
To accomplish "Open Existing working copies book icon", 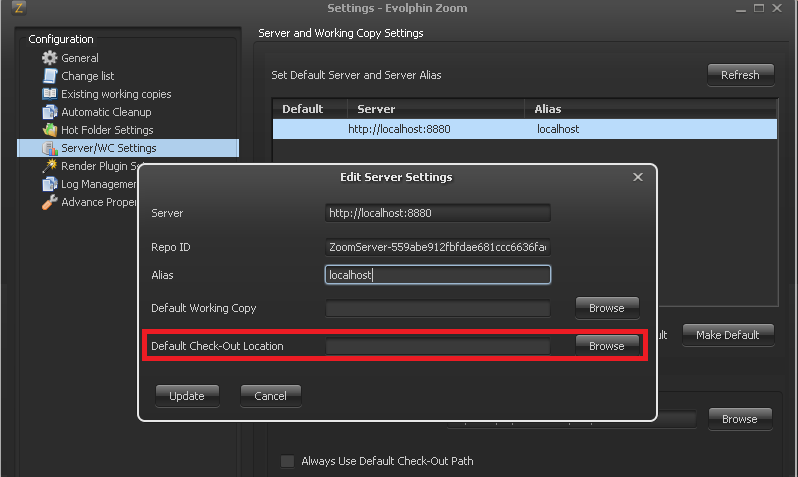I will coord(50,94).
